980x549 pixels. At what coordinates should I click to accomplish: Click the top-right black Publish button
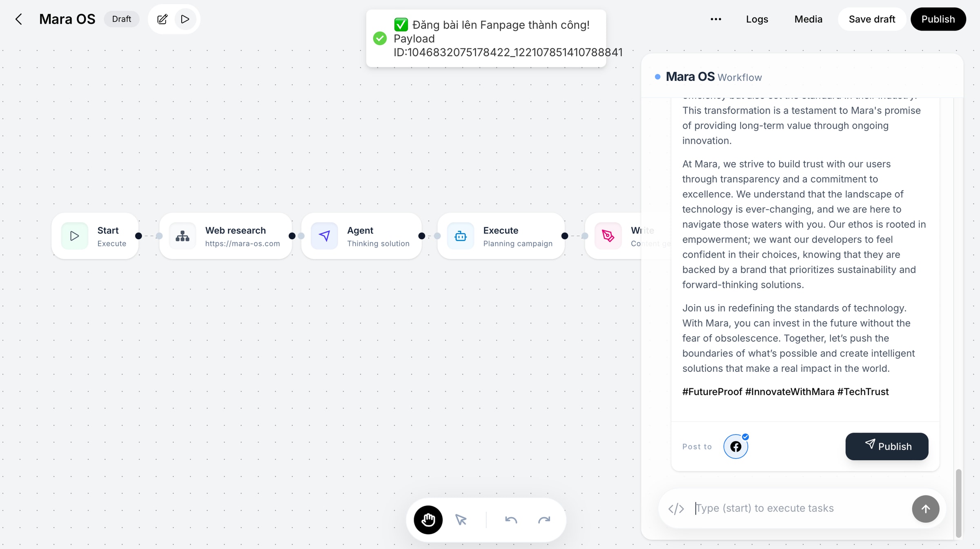[938, 19]
